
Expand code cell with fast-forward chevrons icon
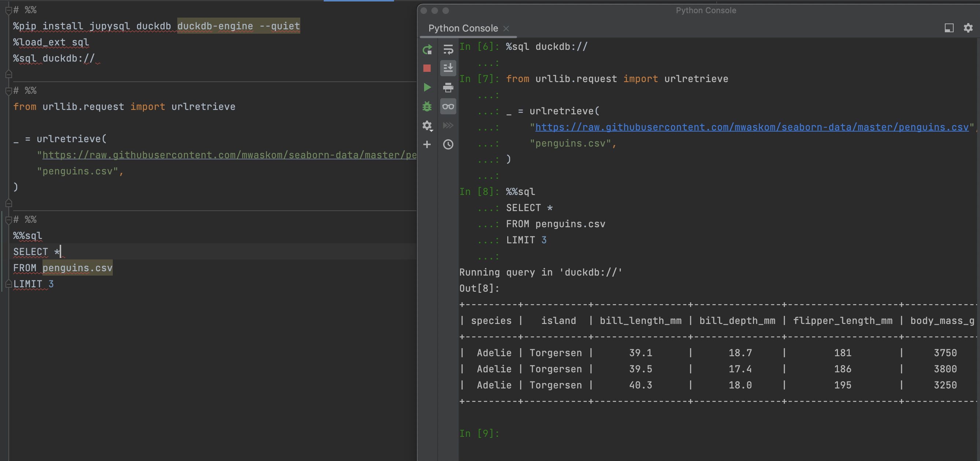(x=448, y=125)
